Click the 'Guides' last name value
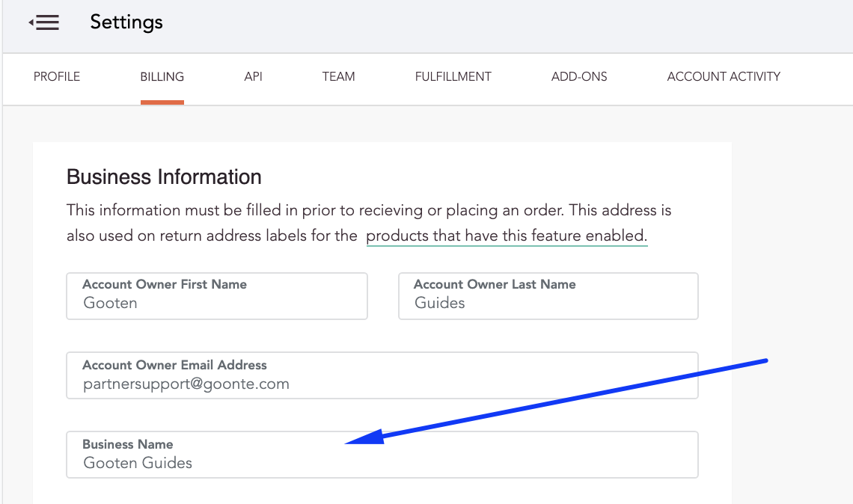The width and height of the screenshot is (853, 504). click(x=440, y=304)
